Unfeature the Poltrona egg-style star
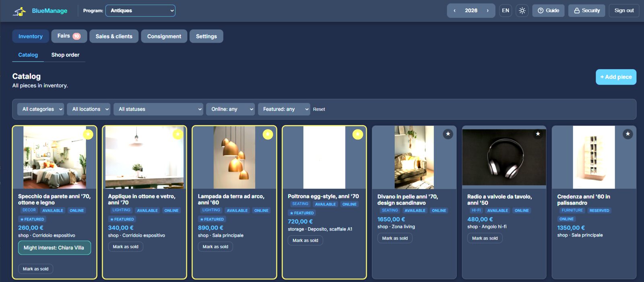Viewport: 644px width, 282px height. point(358,134)
